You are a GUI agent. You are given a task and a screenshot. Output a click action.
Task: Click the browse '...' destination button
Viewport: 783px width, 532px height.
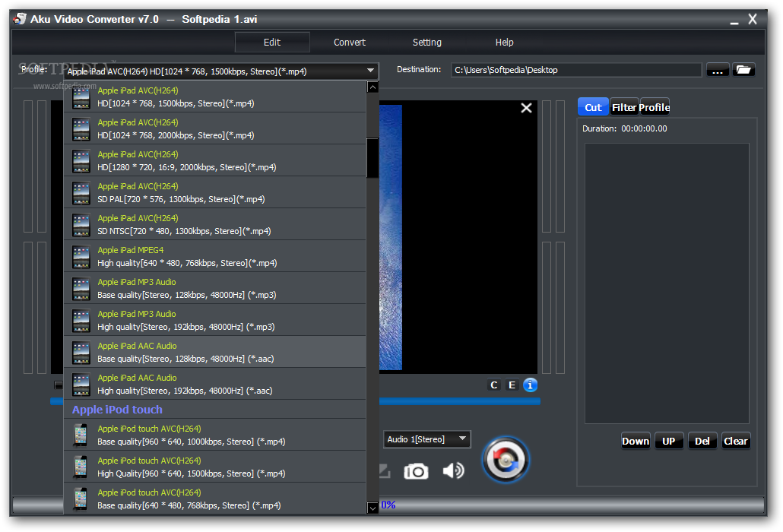pyautogui.click(x=718, y=70)
